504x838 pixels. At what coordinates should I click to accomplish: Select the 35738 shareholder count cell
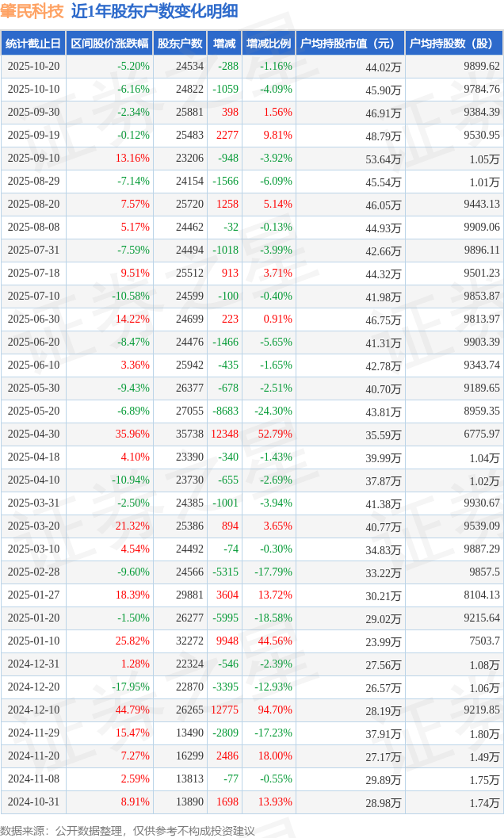pyautogui.click(x=189, y=434)
